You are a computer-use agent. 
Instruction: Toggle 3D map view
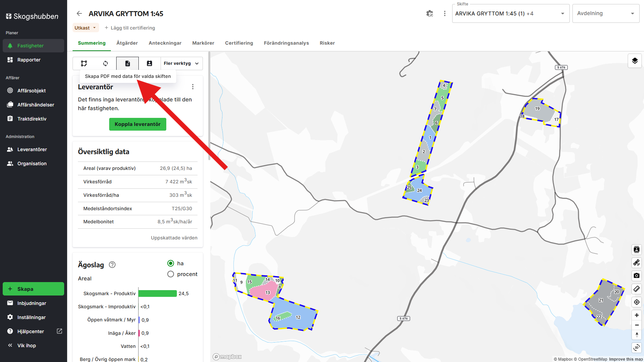637,348
